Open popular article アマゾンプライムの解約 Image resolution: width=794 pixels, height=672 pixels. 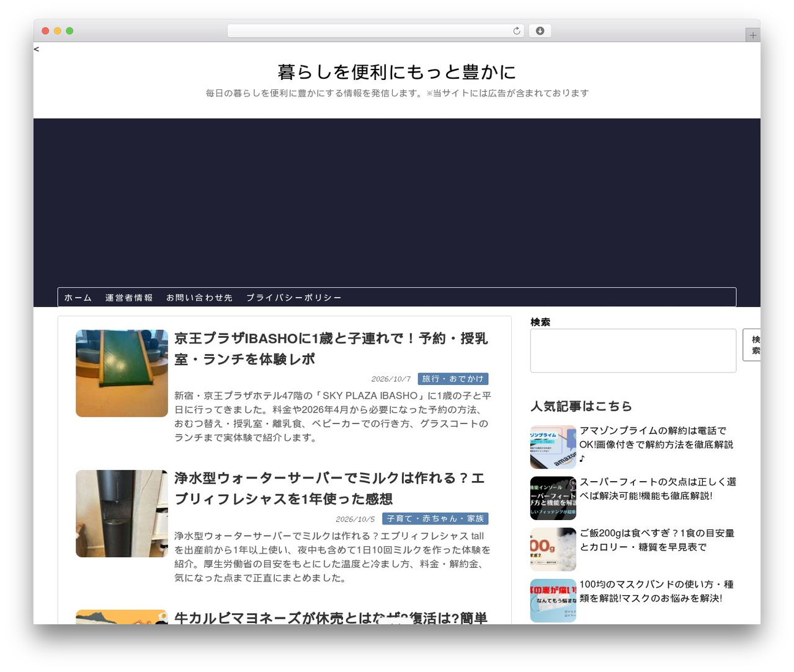click(x=657, y=444)
